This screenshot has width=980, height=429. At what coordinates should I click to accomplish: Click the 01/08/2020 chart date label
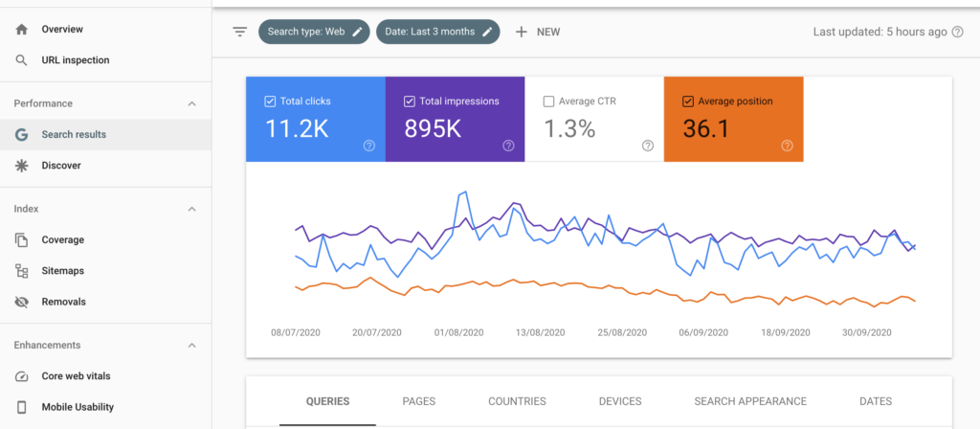pos(458,332)
